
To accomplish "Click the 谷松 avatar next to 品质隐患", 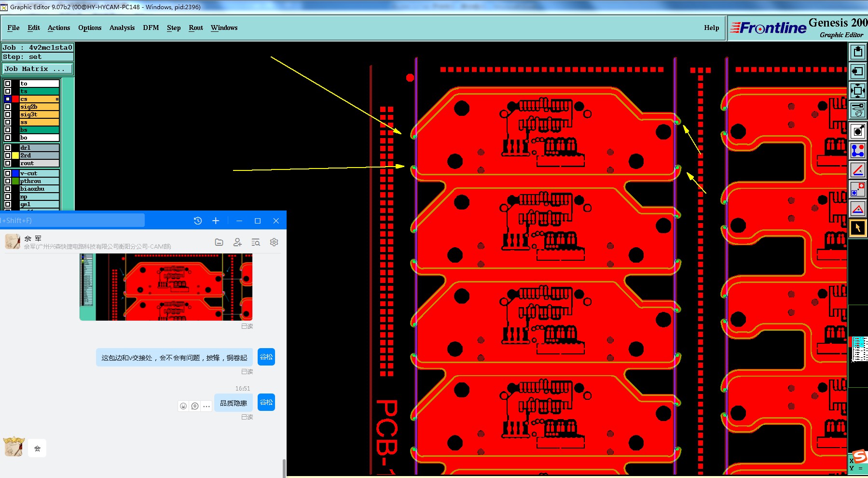I will coord(266,402).
